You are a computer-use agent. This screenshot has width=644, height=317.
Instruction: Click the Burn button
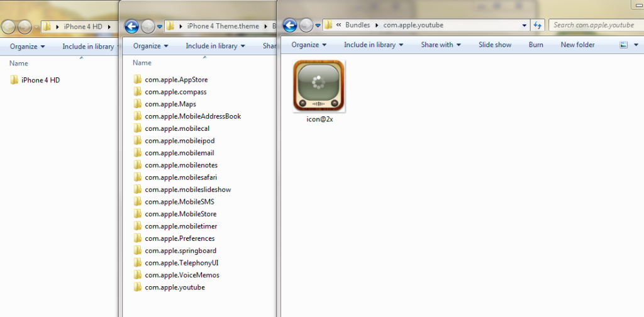coord(536,45)
